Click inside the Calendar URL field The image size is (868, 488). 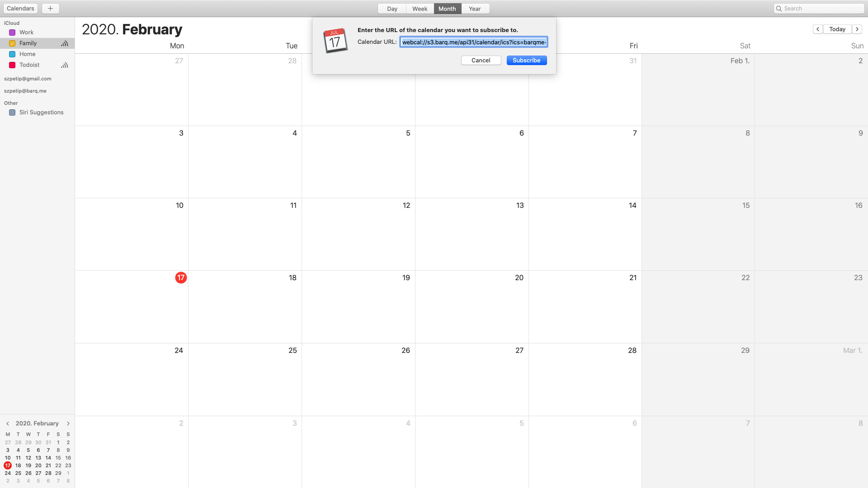[473, 42]
